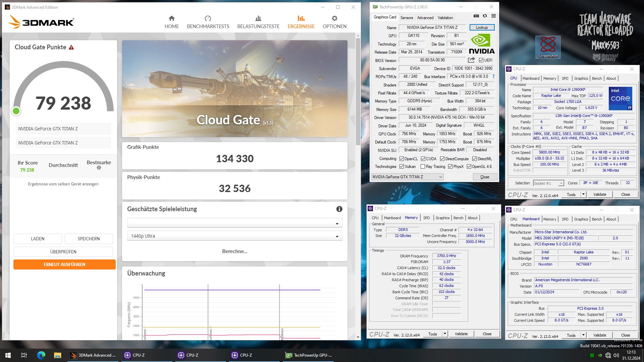The width and height of the screenshot is (644, 362).
Task: Toggle Ray Tracing checkbox in GPU-Z
Action: [x=423, y=167]
